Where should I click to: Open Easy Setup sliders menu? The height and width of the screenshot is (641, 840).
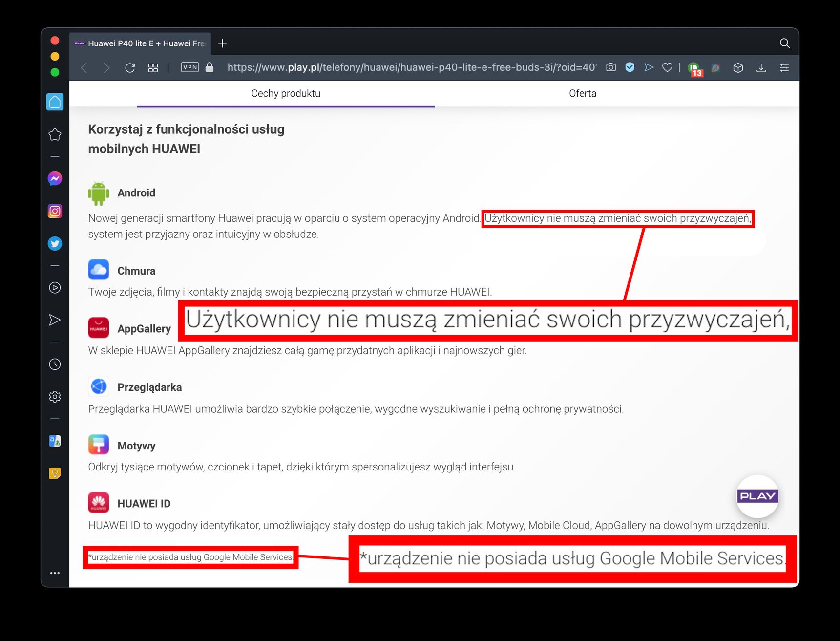(784, 68)
